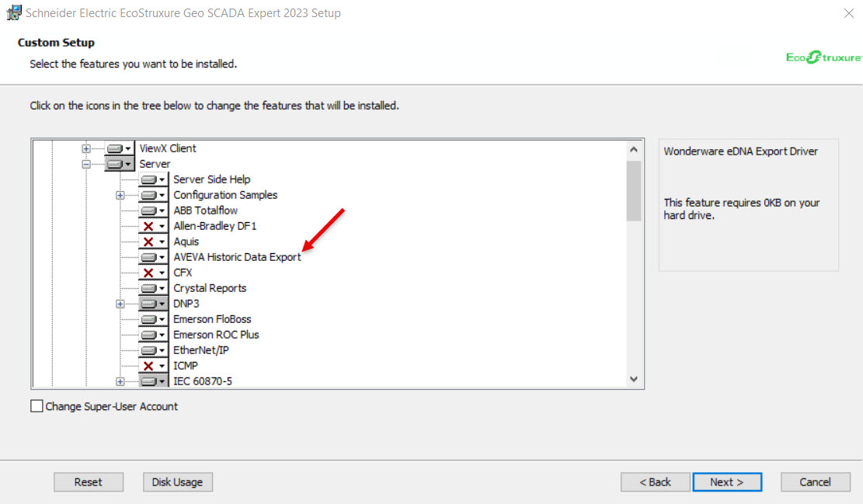This screenshot has height=504, width=863.
Task: Open the Emerson ROC Plus feature icon
Action: (x=154, y=335)
